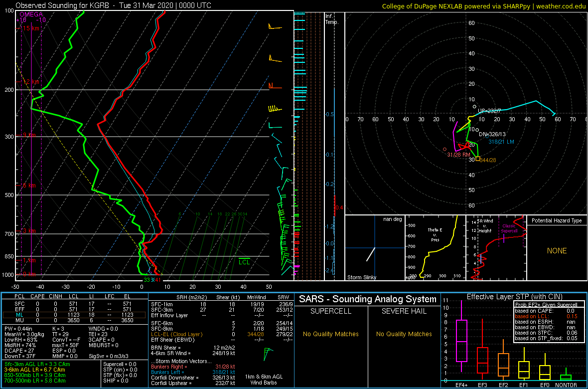This screenshot has width=588, height=389.
Task: Click the Corfidi Upshear vector line
Action: tap(193, 383)
